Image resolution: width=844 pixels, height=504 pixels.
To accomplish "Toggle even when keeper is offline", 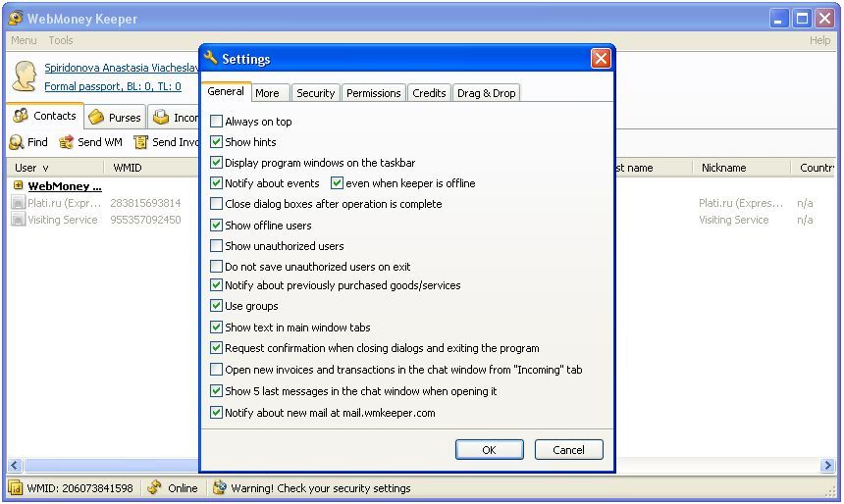I will (x=337, y=183).
